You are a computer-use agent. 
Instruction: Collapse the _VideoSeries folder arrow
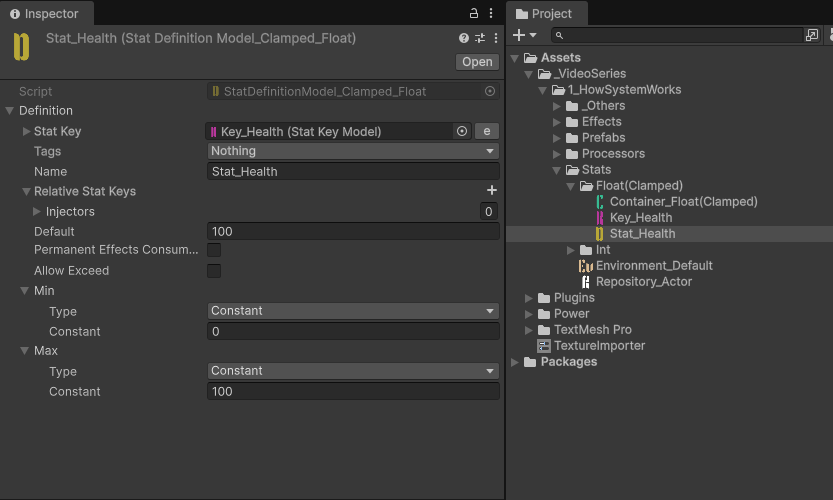click(529, 74)
